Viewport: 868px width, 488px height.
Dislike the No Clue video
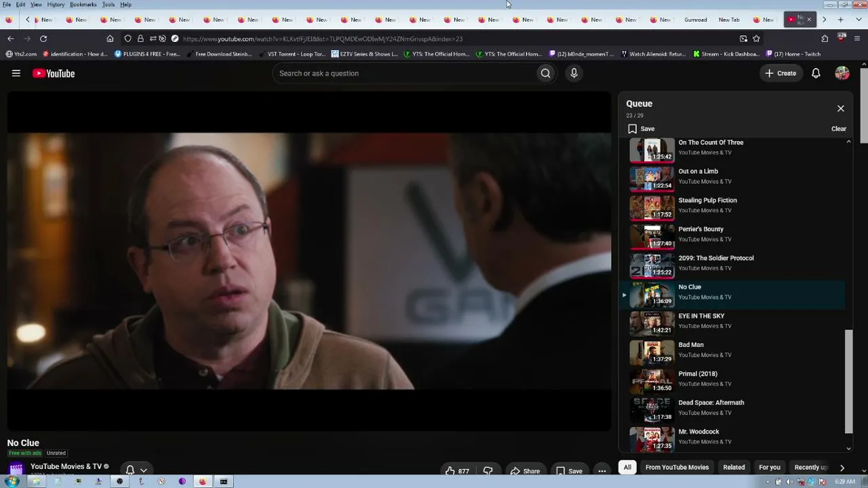488,471
